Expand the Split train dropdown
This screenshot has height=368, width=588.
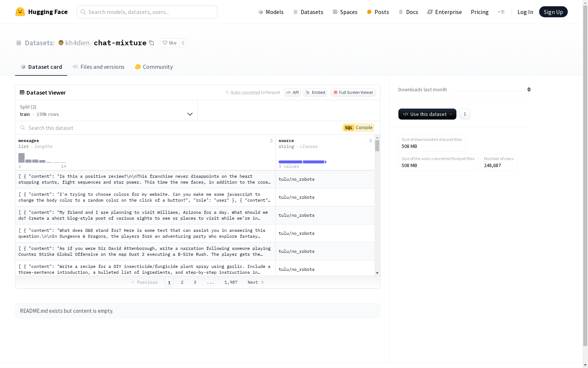107,110
